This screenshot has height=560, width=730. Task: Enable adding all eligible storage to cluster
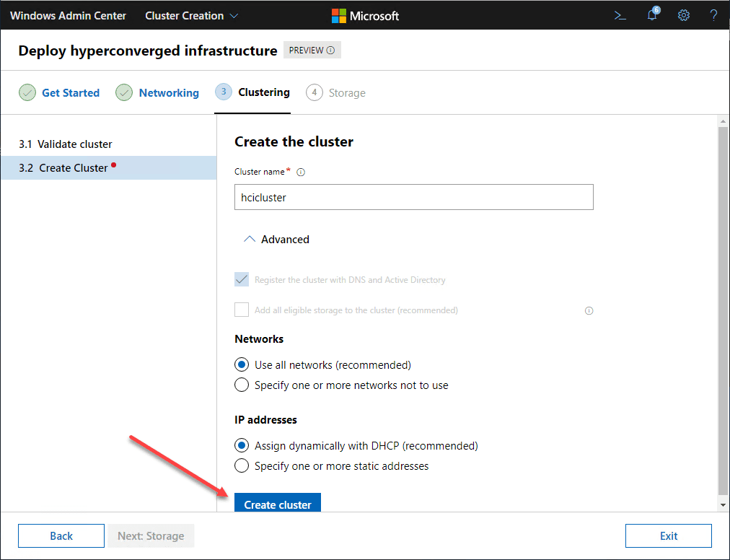pos(241,310)
